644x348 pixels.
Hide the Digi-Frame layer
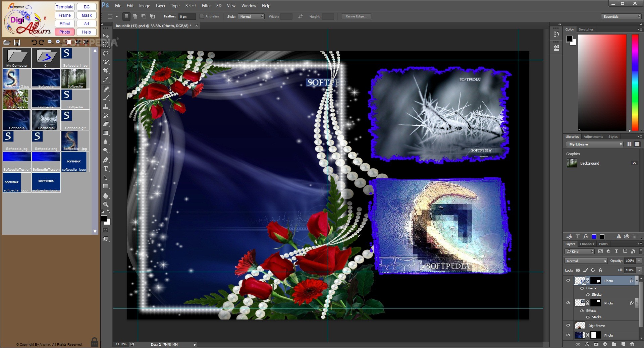(568, 326)
